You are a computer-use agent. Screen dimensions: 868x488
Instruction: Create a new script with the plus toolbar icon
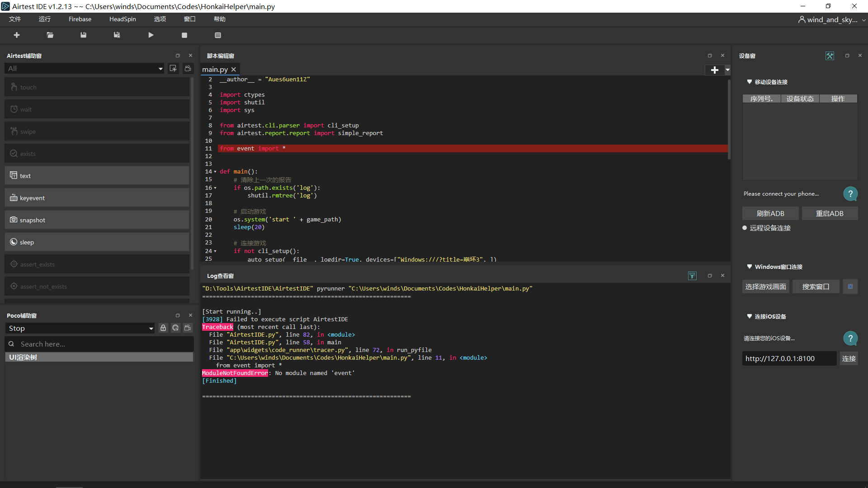[17, 35]
